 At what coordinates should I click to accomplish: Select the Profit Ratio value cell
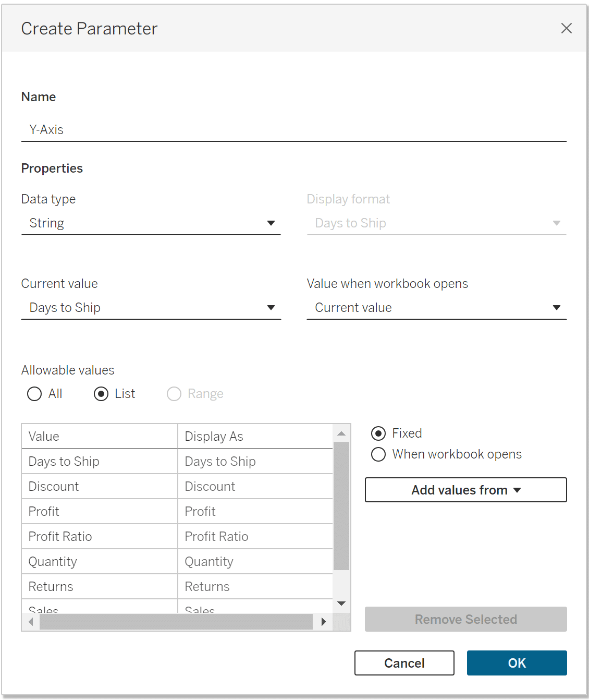tap(100, 537)
